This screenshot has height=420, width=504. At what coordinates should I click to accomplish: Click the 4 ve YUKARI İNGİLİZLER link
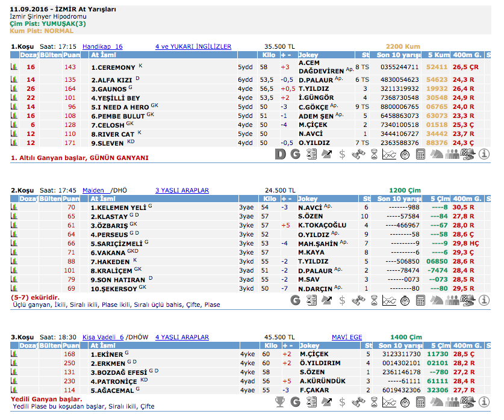click(x=193, y=46)
